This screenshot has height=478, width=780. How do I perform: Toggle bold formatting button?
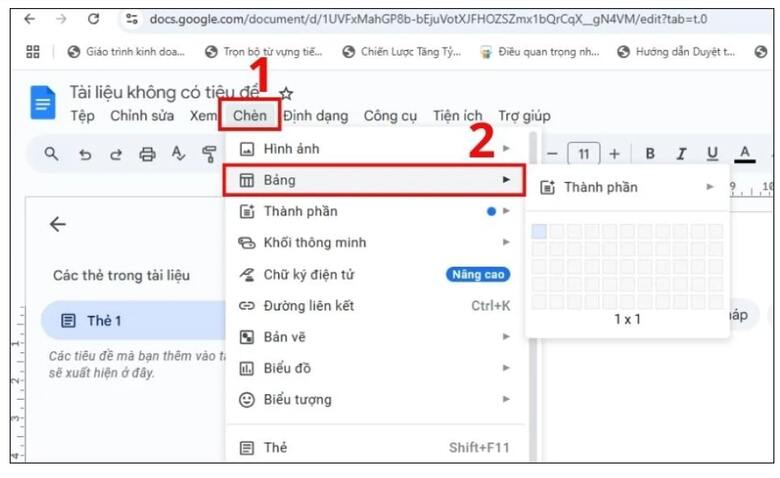pos(650,154)
